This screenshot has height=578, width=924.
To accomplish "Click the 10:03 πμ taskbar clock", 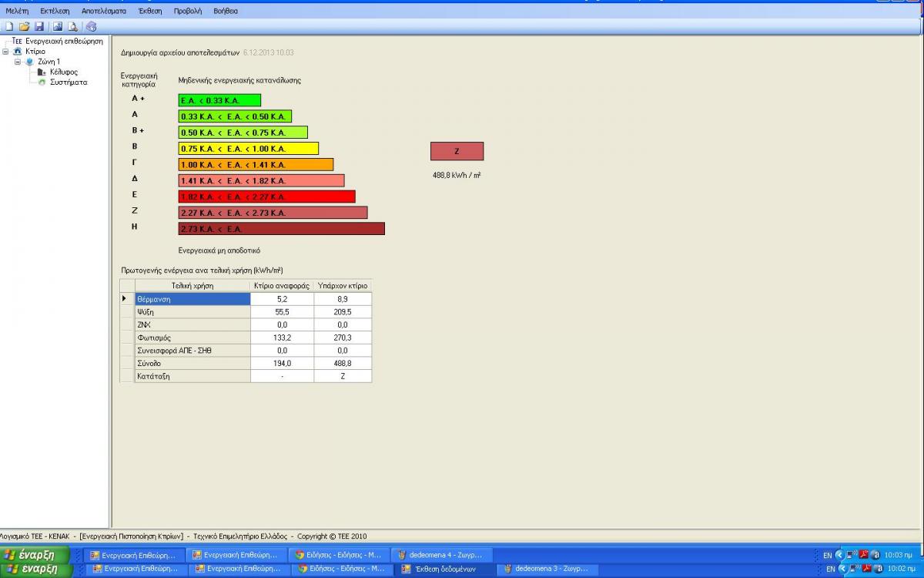I will 899,555.
